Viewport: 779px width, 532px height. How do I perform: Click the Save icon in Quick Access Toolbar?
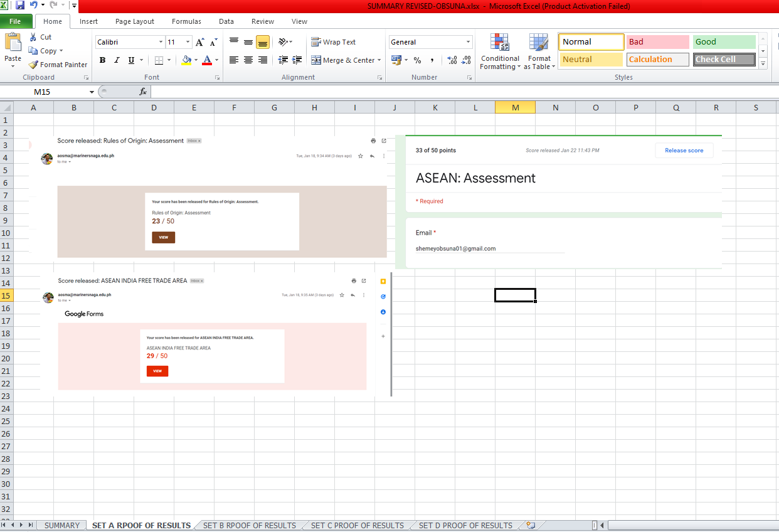[x=20, y=6]
